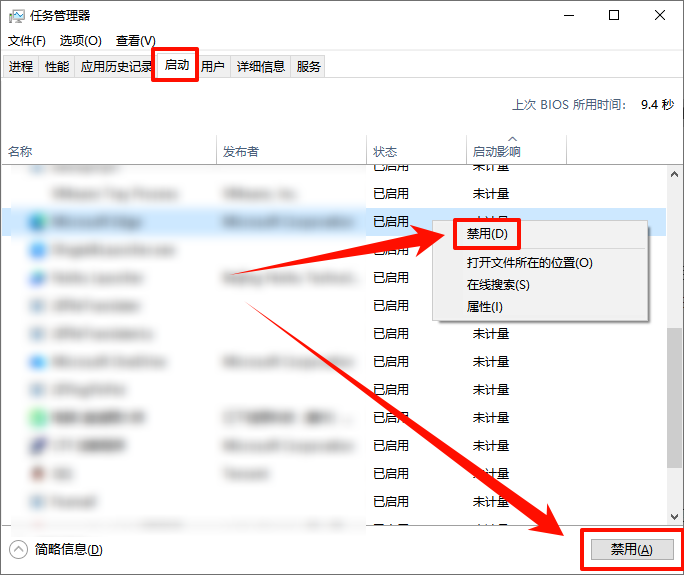Open the 查看(V) menu
684x575 pixels.
(x=135, y=41)
